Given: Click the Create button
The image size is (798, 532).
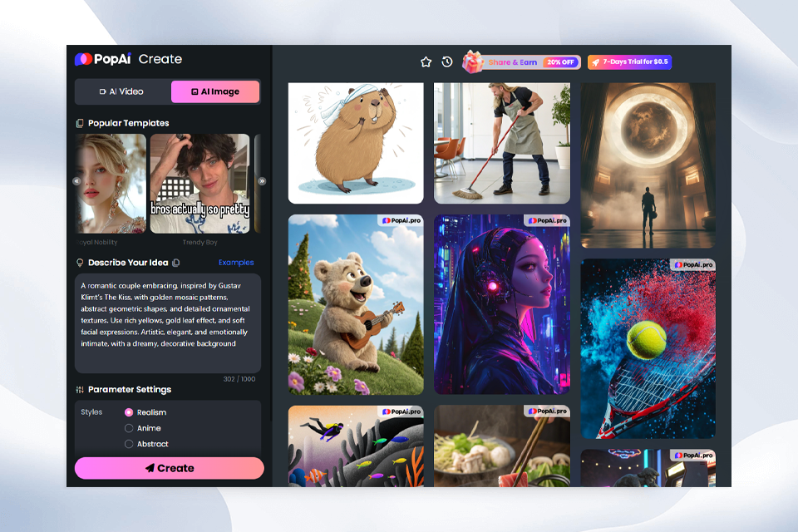Looking at the screenshot, I should pos(170,468).
